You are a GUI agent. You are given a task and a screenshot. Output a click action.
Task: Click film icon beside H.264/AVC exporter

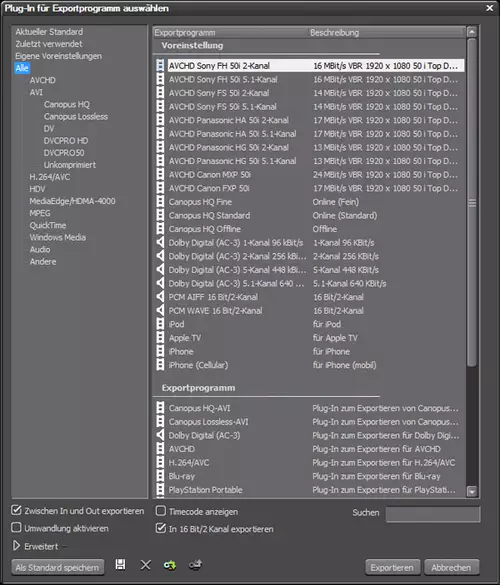(x=160, y=463)
